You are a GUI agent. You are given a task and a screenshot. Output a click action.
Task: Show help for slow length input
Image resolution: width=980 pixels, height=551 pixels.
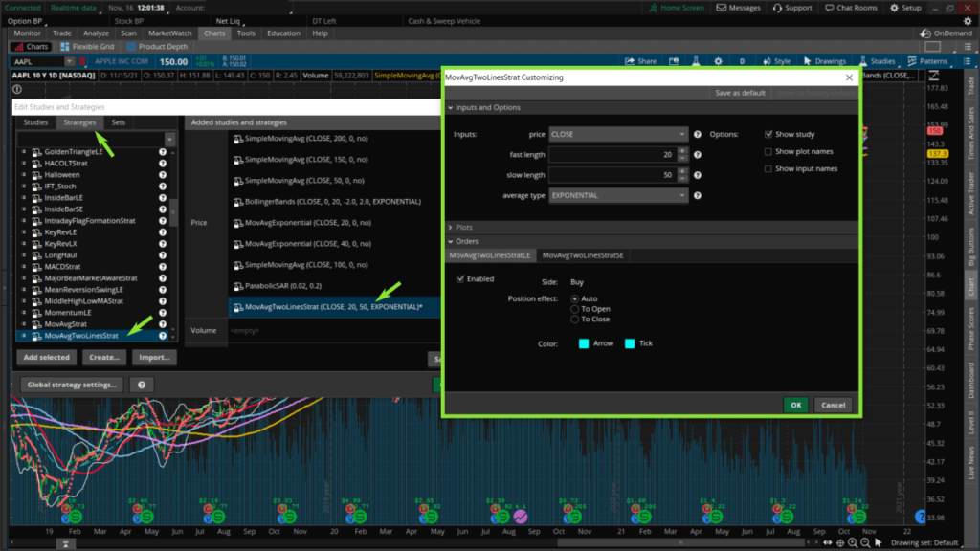(x=698, y=176)
